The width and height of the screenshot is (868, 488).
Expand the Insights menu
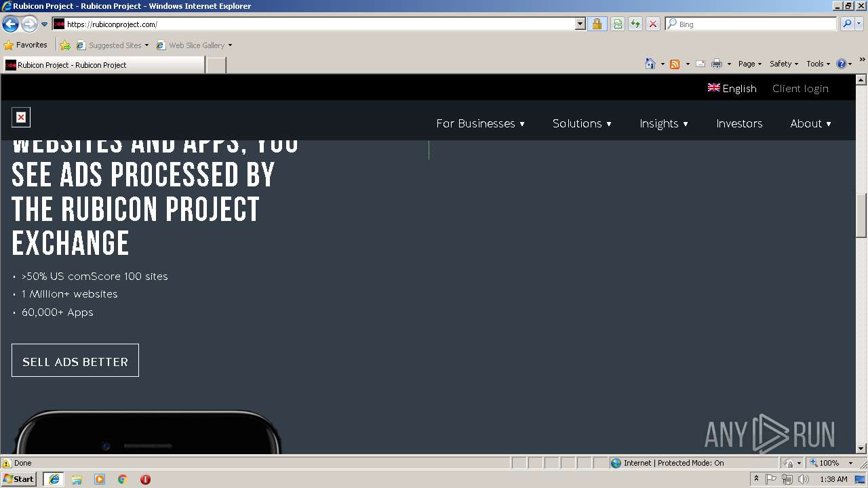click(664, 123)
